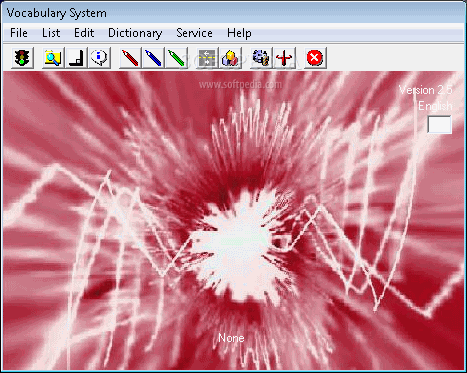Click the red circle X exit icon

(x=315, y=58)
